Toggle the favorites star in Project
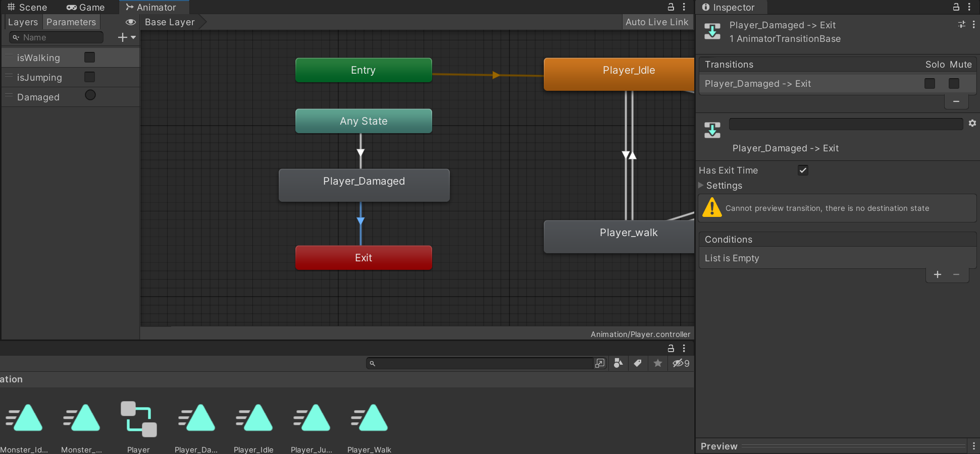980x454 pixels. coord(657,363)
